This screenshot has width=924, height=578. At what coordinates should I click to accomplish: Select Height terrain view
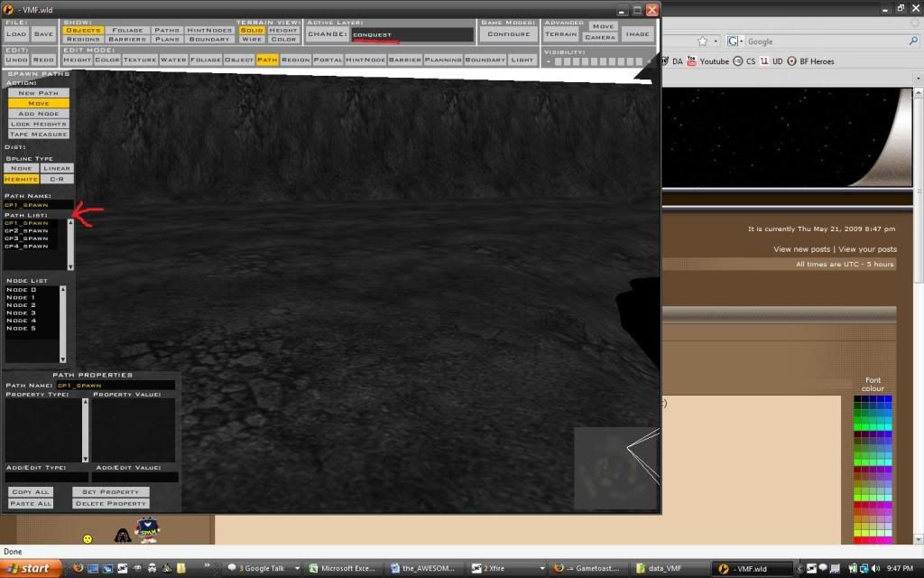(x=283, y=30)
